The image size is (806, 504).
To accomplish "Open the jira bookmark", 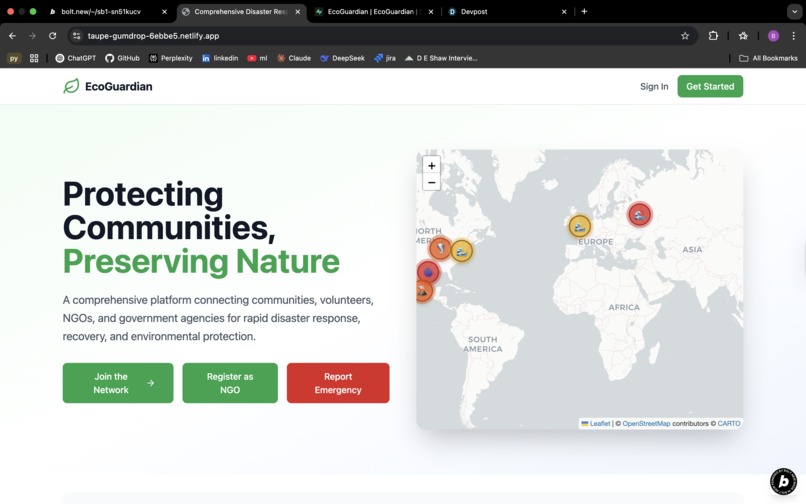I will [x=385, y=58].
